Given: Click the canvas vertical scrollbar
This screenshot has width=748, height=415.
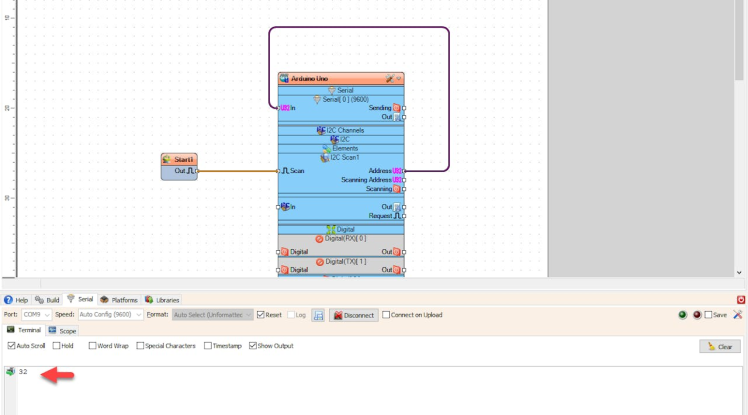Looking at the screenshot, I should (x=740, y=130).
